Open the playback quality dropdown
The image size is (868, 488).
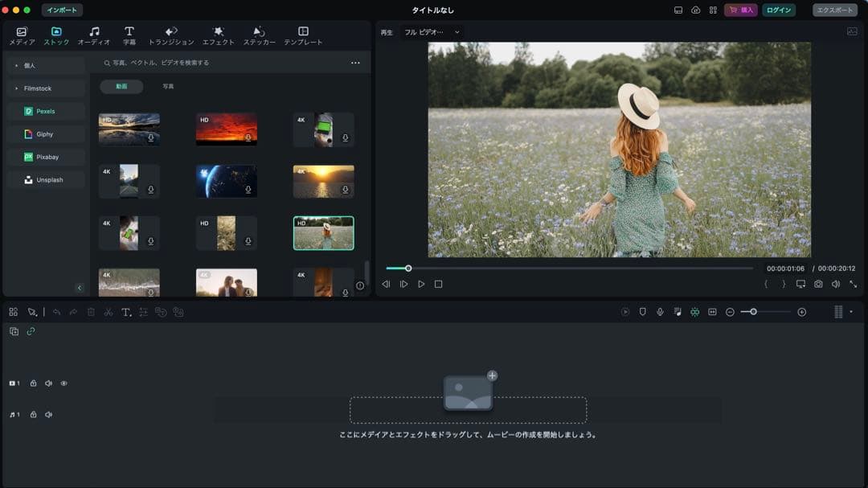click(x=430, y=33)
